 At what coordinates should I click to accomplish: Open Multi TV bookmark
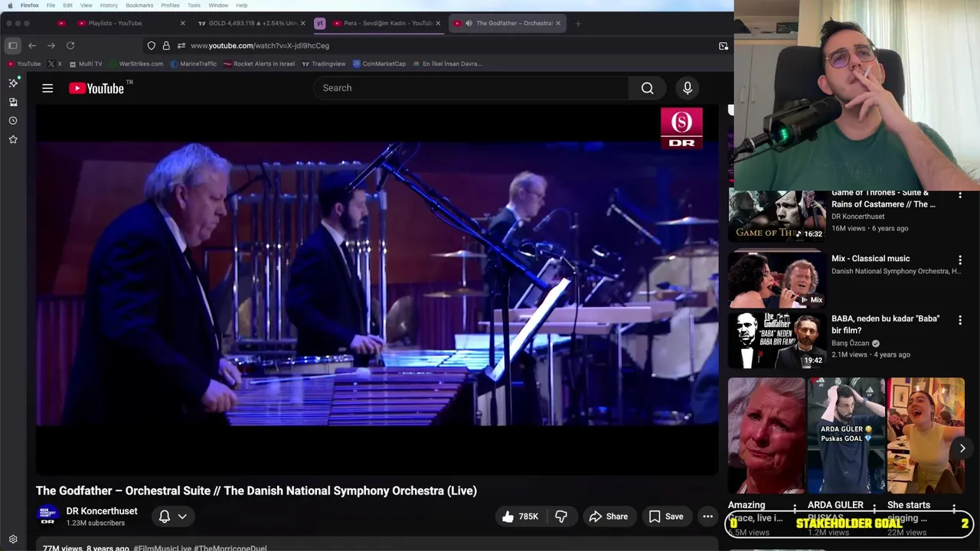click(x=85, y=64)
